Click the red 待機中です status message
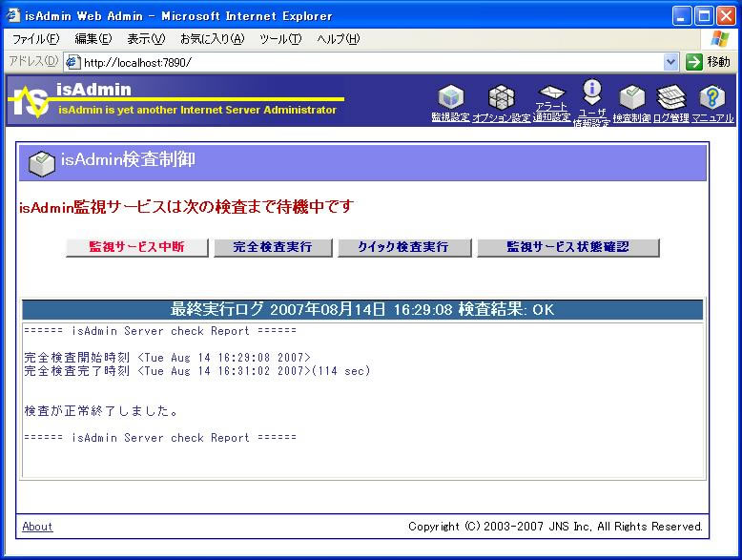 pyautogui.click(x=186, y=207)
